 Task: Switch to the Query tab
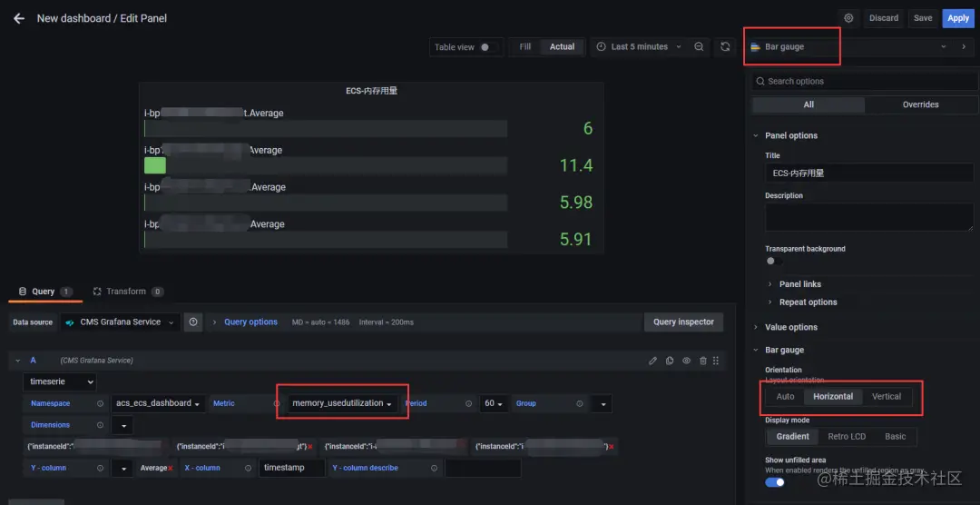click(45, 292)
